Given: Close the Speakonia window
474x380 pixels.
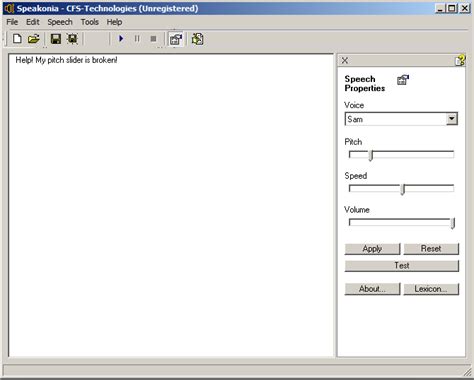Looking at the screenshot, I should (464, 8).
